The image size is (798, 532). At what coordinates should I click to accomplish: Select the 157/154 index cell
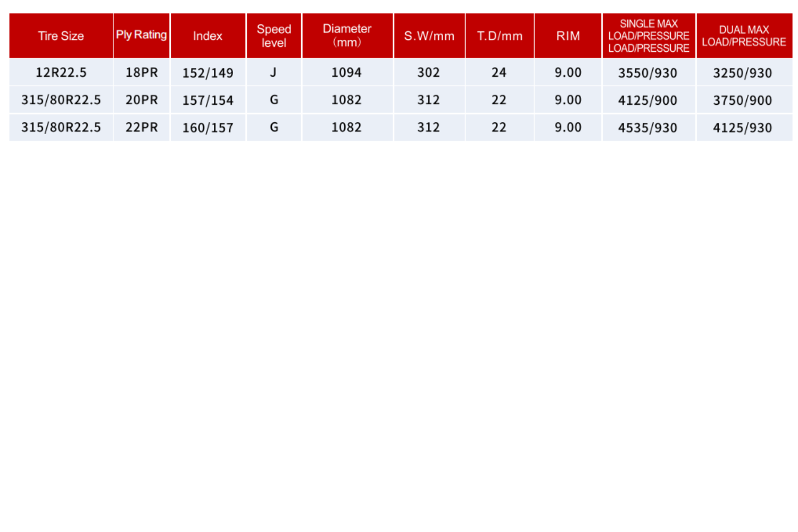(x=207, y=100)
